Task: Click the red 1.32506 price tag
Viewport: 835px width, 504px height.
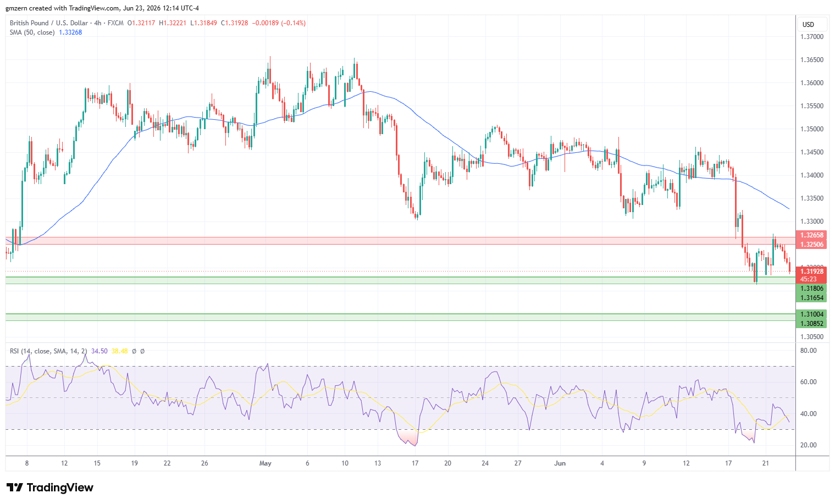Action: [811, 245]
